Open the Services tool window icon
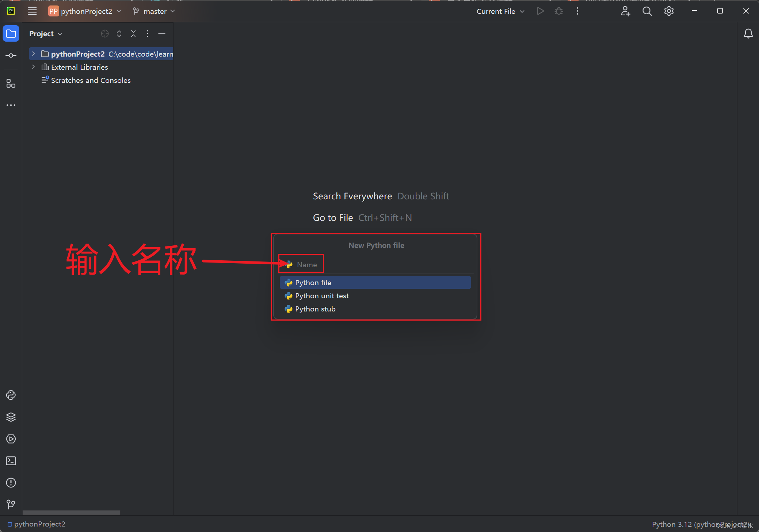The width and height of the screenshot is (759, 532). (x=11, y=439)
